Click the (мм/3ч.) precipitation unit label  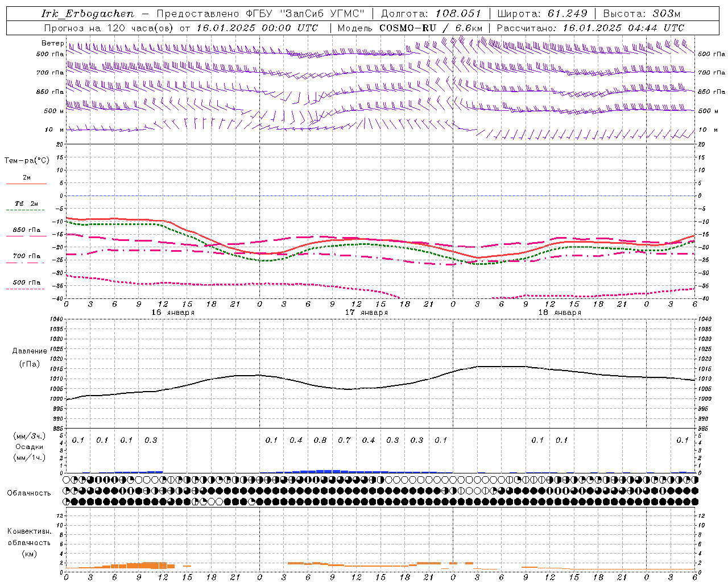coord(30,436)
